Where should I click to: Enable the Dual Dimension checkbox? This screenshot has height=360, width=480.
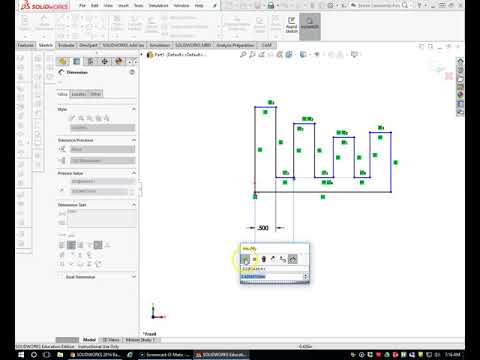(61, 277)
